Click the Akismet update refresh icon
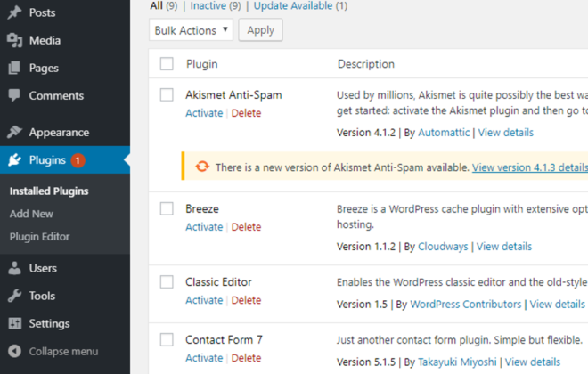The image size is (588, 374). tap(202, 167)
